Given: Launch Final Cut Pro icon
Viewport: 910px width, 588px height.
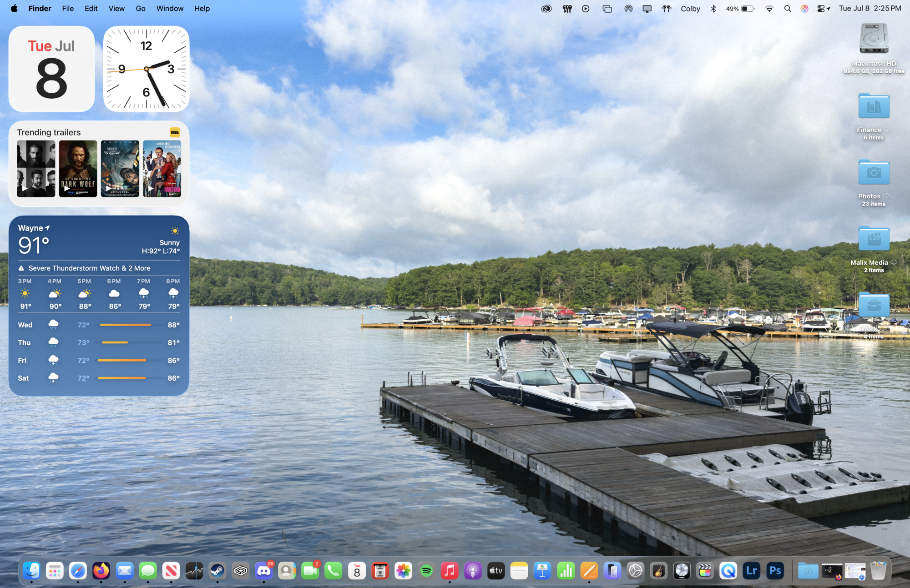Looking at the screenshot, I should (x=705, y=571).
